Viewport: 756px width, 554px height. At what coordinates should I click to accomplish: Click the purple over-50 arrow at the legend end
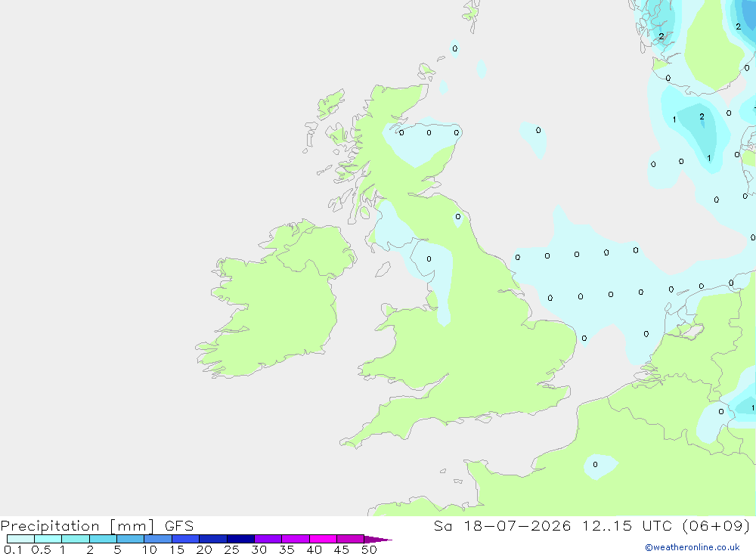377,539
